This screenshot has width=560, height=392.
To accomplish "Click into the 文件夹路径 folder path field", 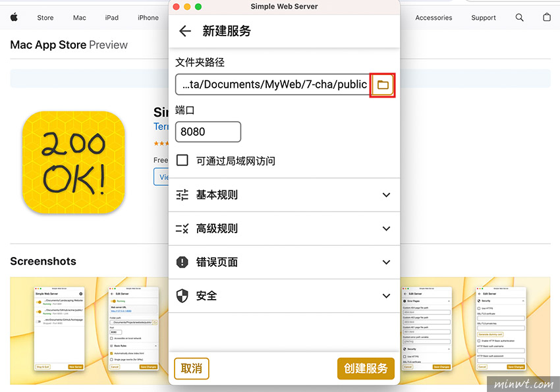I will [273, 84].
